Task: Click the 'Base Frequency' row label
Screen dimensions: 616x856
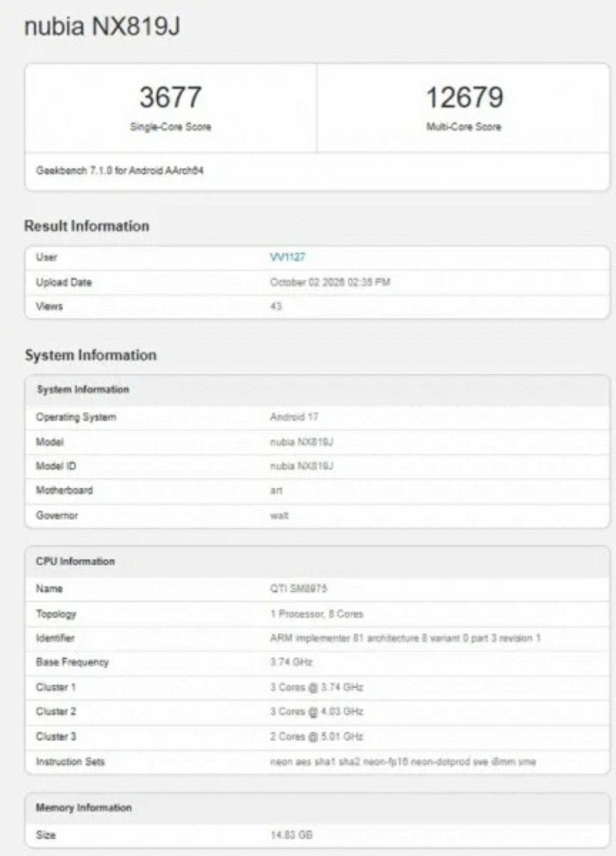Action: click(x=72, y=662)
